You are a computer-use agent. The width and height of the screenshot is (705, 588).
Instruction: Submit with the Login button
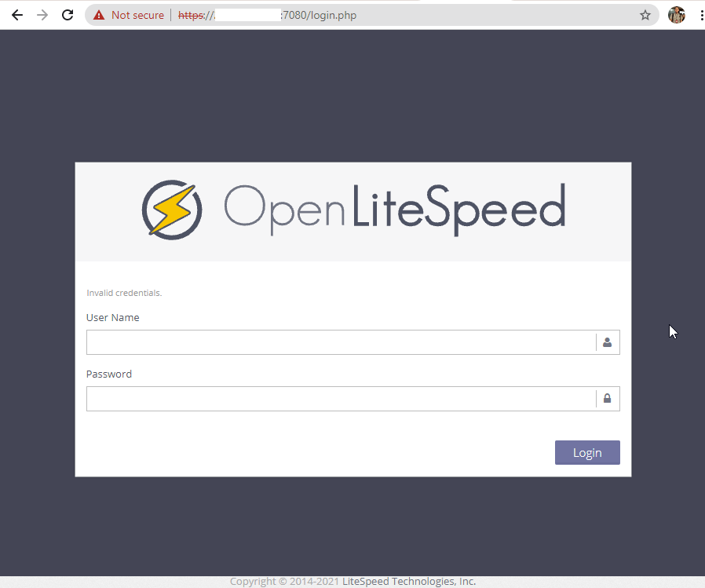(x=587, y=453)
